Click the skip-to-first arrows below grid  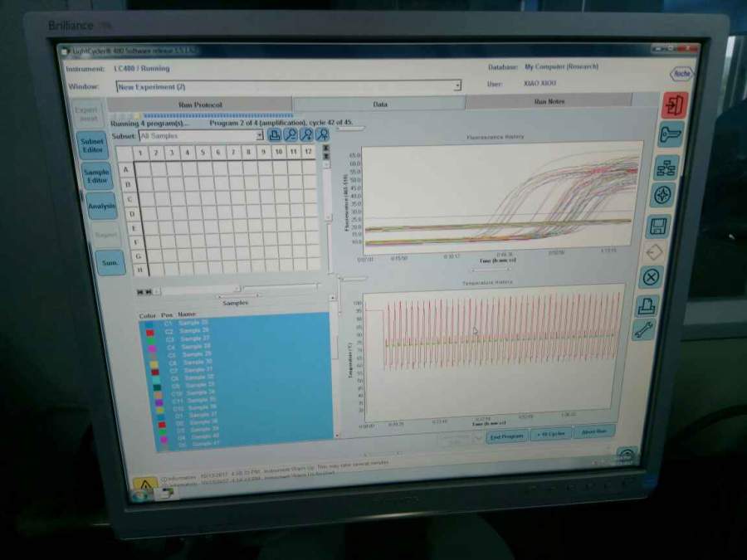(139, 292)
